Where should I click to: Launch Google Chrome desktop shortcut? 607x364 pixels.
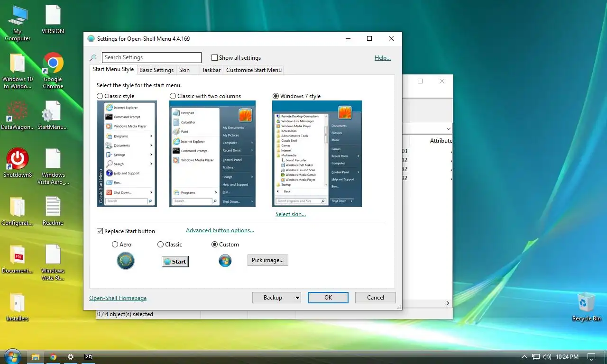tap(53, 71)
